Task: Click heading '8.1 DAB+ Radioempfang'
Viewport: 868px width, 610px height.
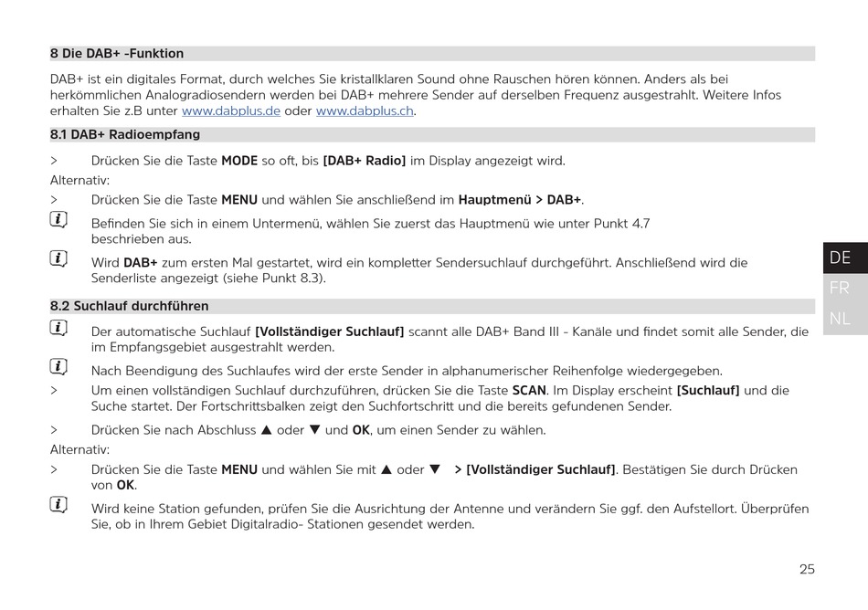Action: (125, 134)
